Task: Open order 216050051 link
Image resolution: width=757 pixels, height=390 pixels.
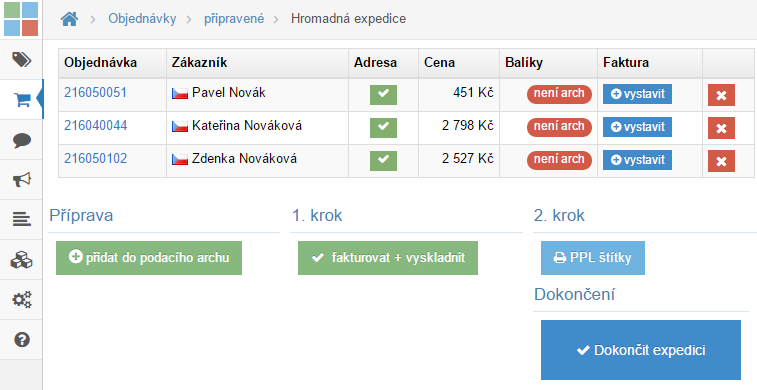Action: (96, 92)
